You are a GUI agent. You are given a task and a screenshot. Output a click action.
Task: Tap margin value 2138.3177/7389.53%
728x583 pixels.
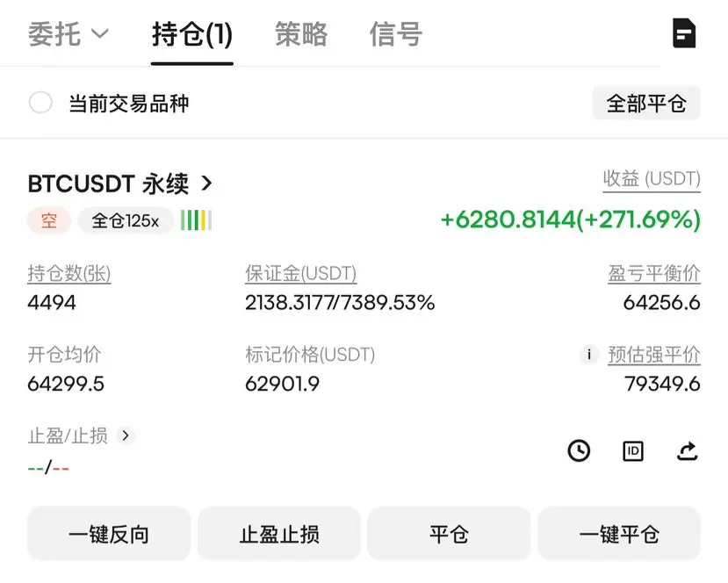tap(340, 303)
